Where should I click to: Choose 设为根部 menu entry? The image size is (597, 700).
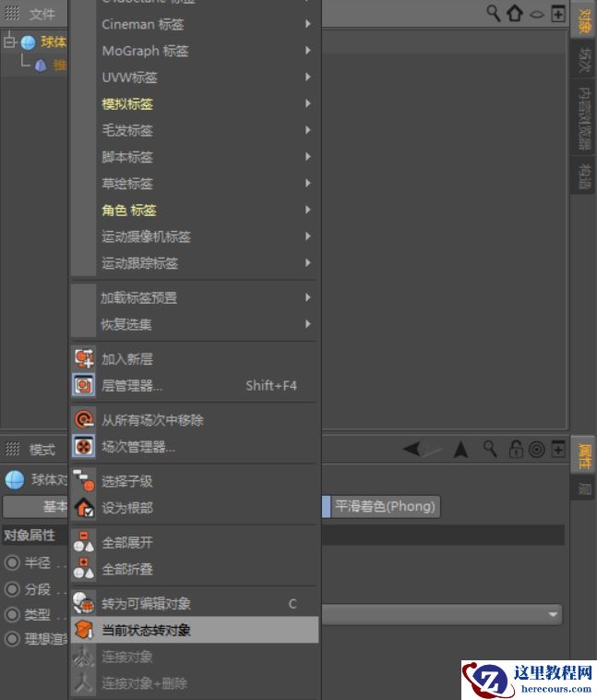pos(196,507)
